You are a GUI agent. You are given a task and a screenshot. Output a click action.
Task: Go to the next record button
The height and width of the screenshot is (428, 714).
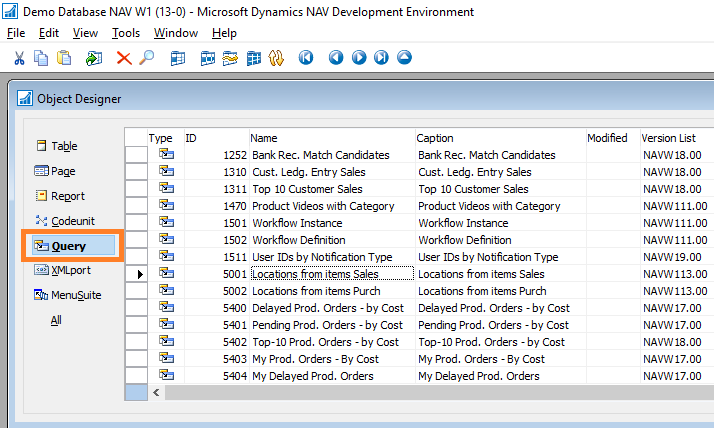pos(359,57)
